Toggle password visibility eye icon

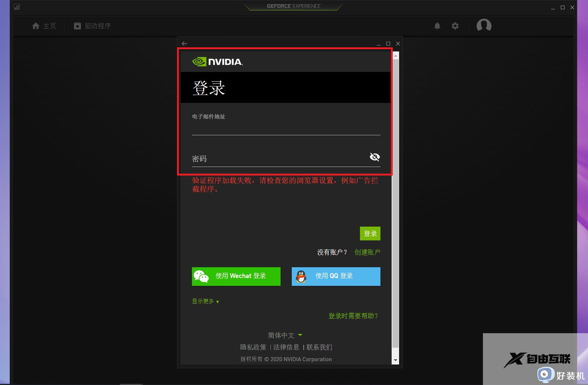point(374,157)
